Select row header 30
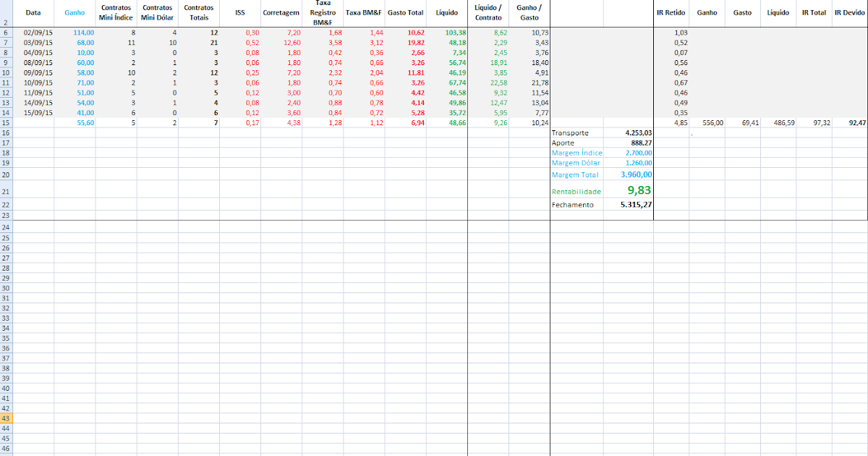 [x=6, y=288]
